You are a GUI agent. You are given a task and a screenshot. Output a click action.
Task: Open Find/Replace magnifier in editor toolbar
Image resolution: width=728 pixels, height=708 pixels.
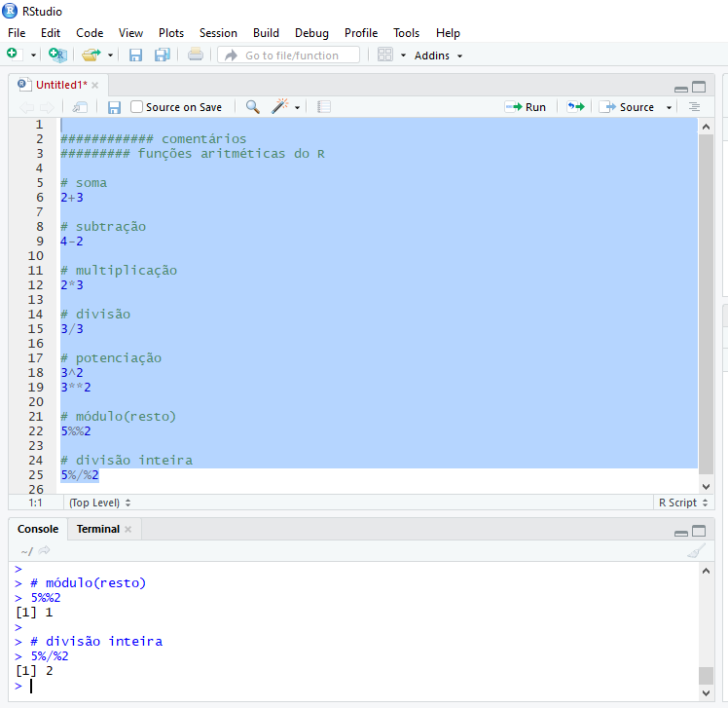tap(252, 107)
